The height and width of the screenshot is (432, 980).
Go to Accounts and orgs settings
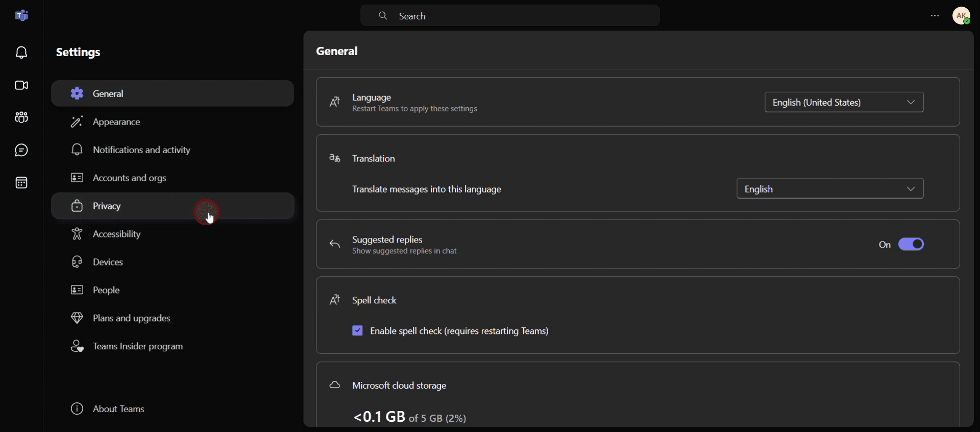coord(173,178)
